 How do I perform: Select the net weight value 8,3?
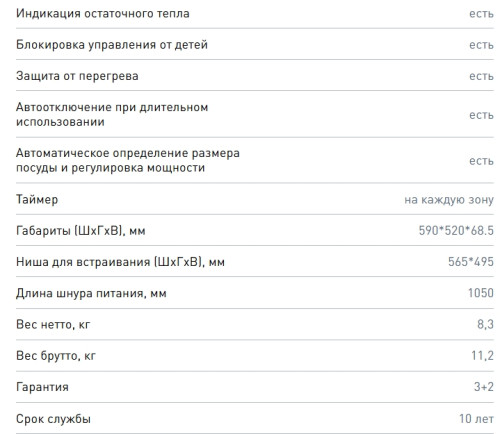[485, 324]
